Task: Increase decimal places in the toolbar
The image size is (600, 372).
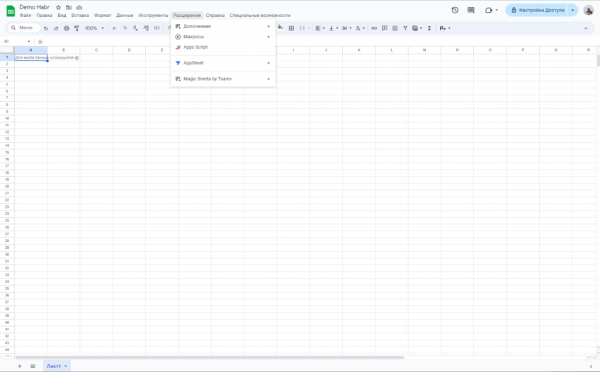Action: [146, 28]
